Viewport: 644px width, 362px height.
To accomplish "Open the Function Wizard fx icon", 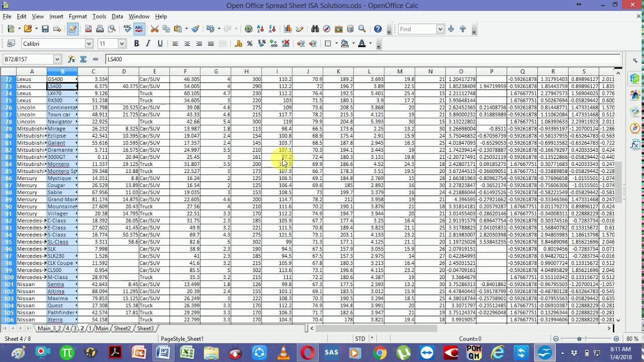I will (71, 59).
